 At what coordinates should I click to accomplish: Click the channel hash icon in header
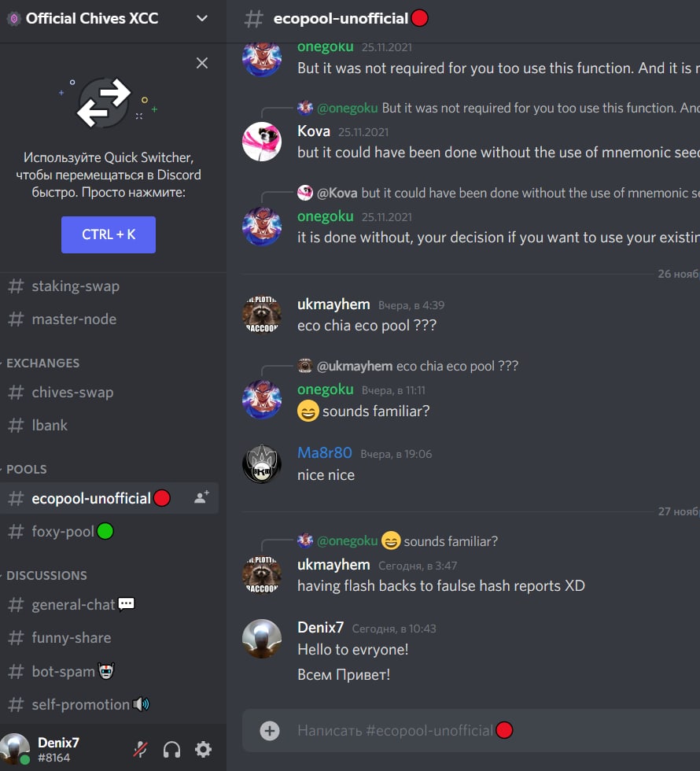(253, 19)
